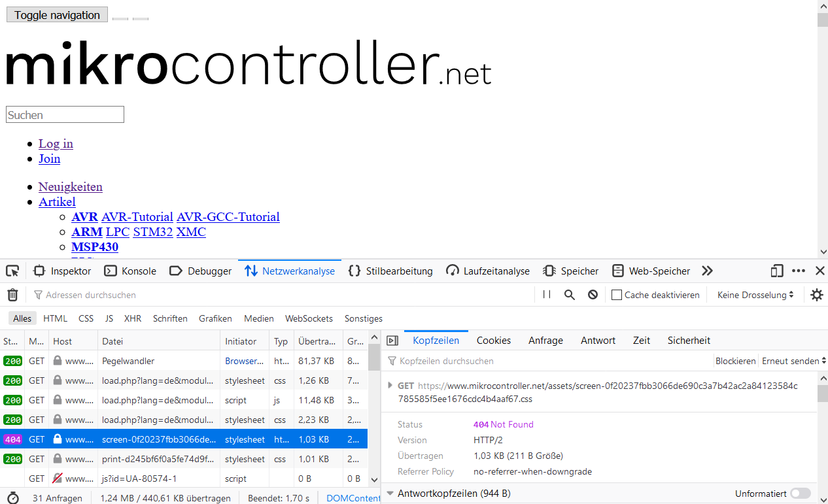Collapse Antwortkopfzeilen section
This screenshot has height=504, width=828.
(x=390, y=494)
